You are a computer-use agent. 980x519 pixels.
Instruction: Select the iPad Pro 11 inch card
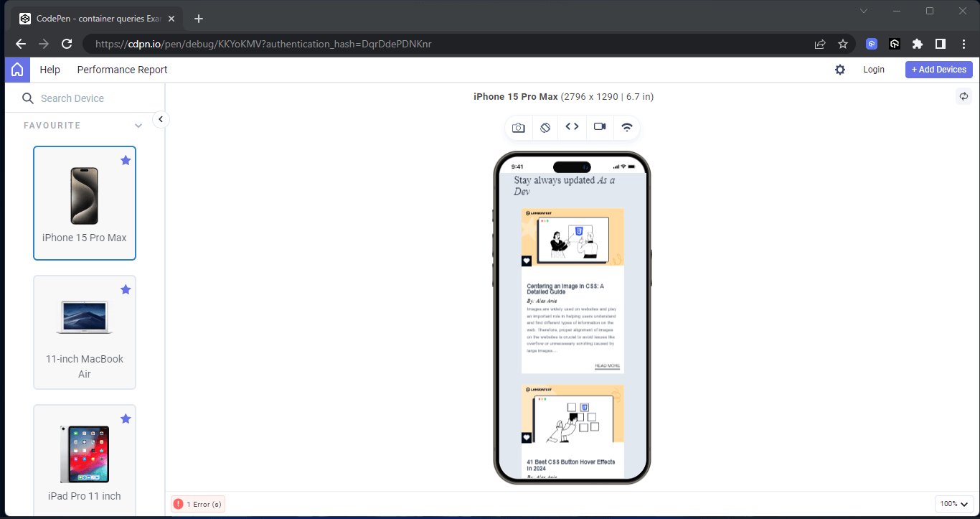tap(85, 459)
